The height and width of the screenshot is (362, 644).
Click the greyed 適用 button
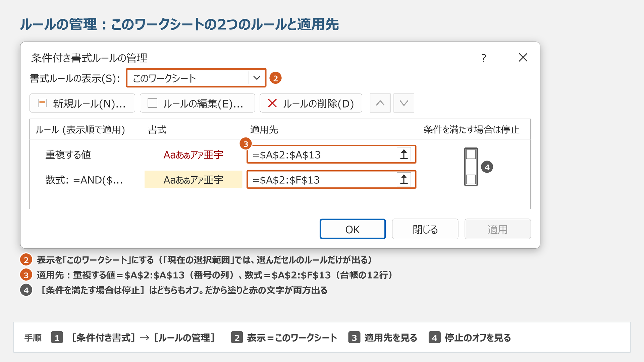(497, 229)
